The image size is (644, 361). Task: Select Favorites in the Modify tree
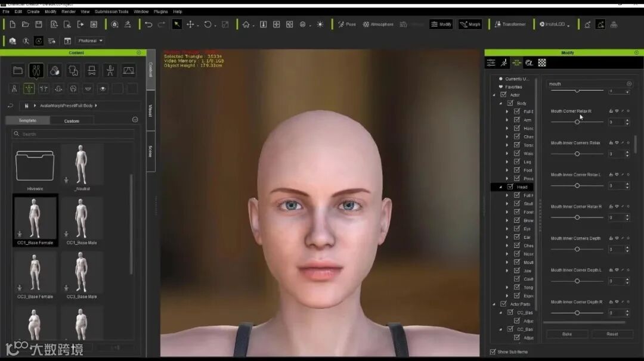point(513,86)
